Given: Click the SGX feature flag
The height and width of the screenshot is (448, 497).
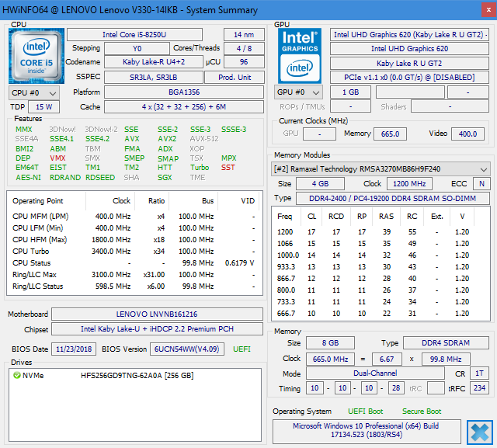Looking at the screenshot, I should (x=165, y=178).
